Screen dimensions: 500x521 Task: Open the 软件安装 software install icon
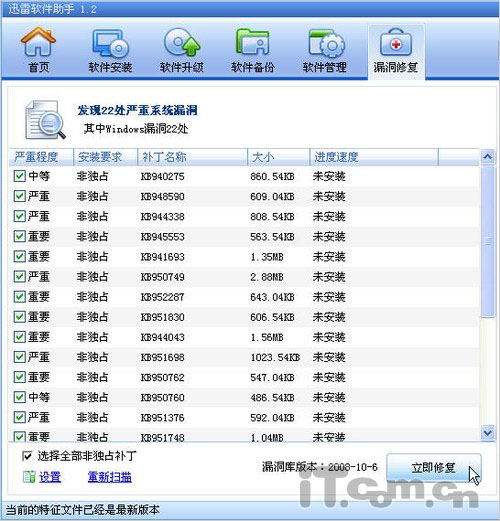pyautogui.click(x=110, y=43)
